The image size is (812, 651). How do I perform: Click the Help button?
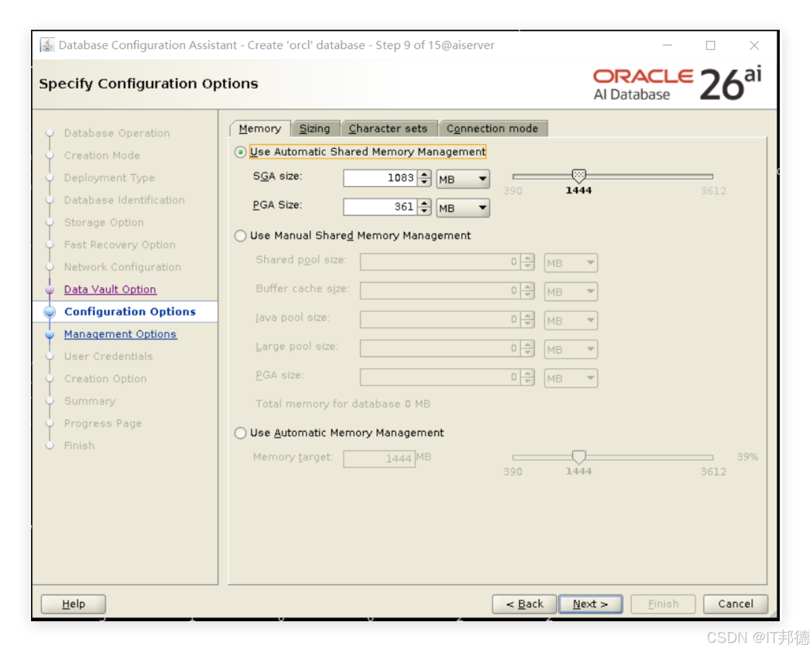(x=73, y=604)
